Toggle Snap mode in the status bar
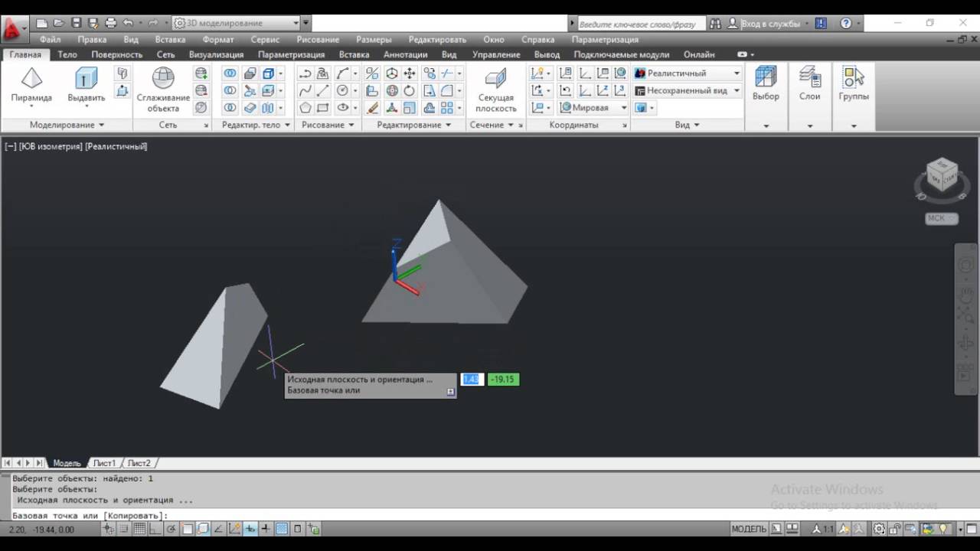980x551 pixels. pos(122,529)
